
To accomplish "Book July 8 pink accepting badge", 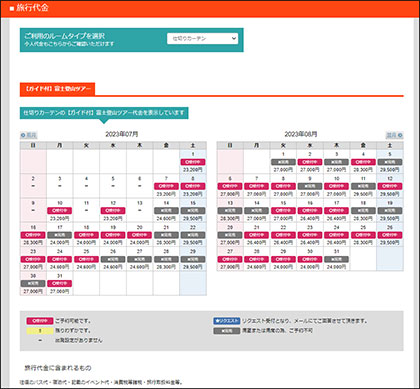I will click(193, 186).
